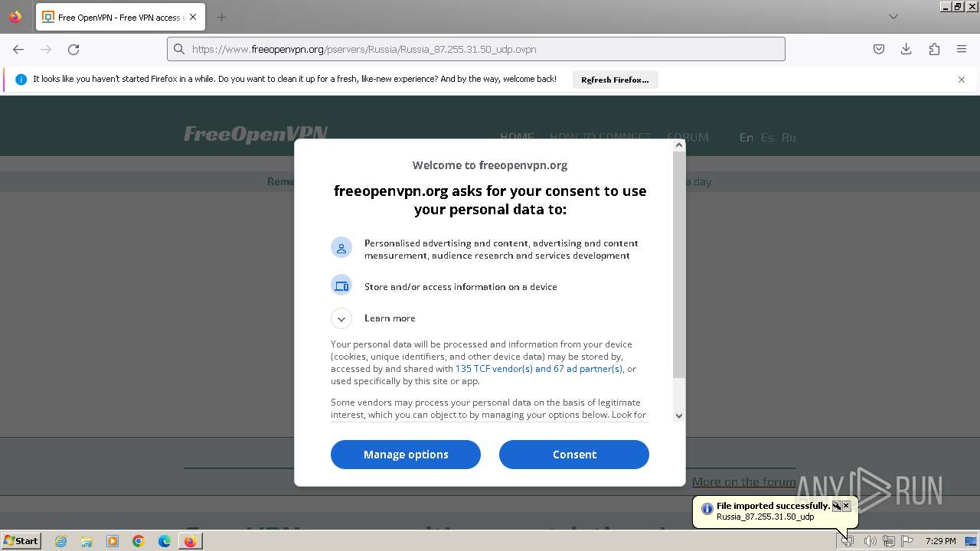Open the FORUM menu item
980x551 pixels.
(688, 138)
